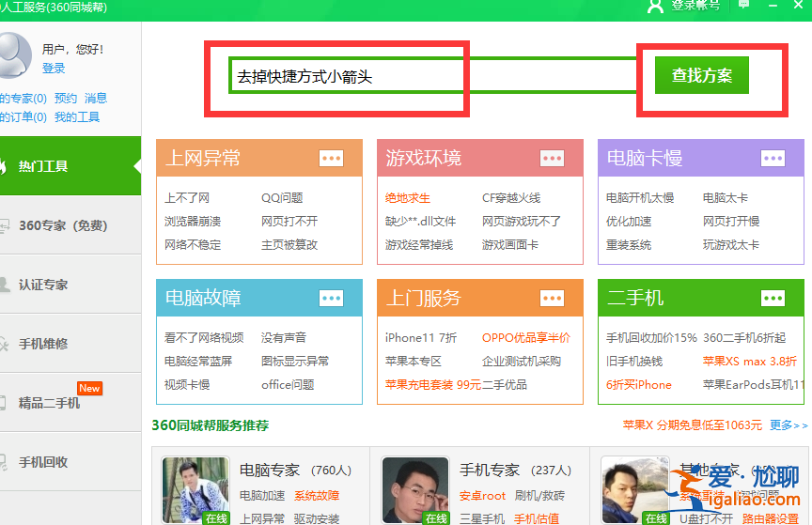The image size is (812, 525).
Task: Select the 网页游戏玩不了 entry
Action: click(522, 221)
